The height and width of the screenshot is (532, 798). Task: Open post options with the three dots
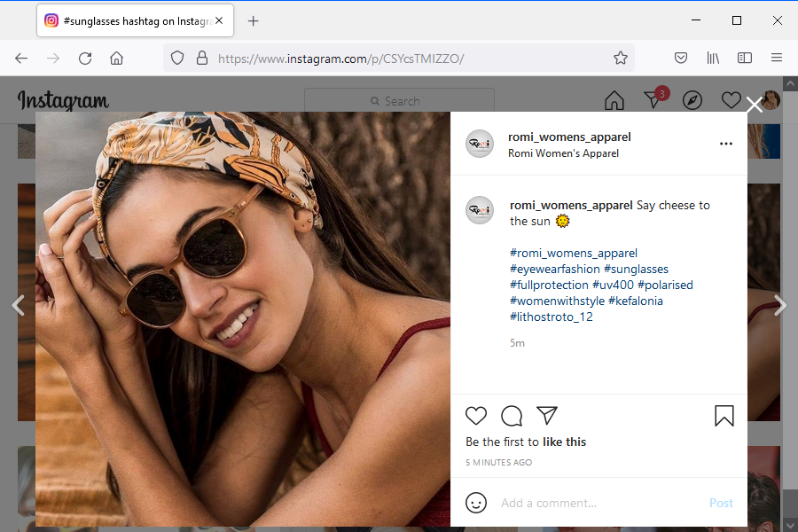point(726,144)
